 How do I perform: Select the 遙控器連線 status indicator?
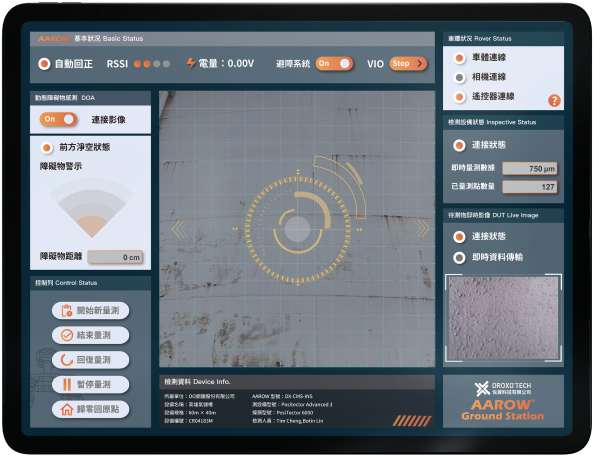pyautogui.click(x=459, y=97)
